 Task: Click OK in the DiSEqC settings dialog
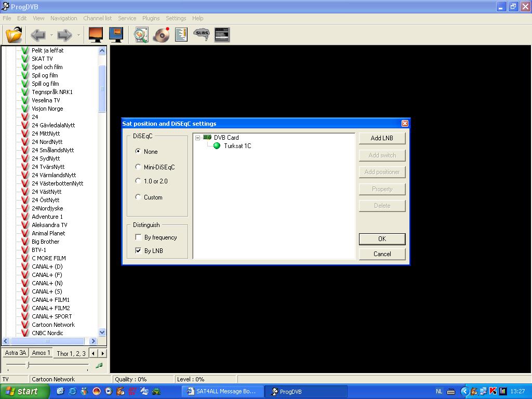pos(382,239)
